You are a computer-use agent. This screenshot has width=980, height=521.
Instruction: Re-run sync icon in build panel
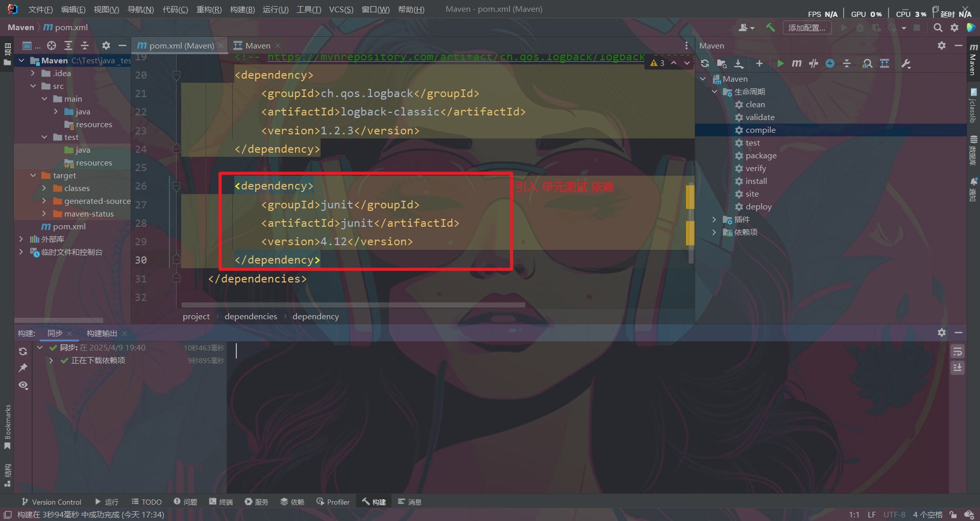(x=23, y=351)
